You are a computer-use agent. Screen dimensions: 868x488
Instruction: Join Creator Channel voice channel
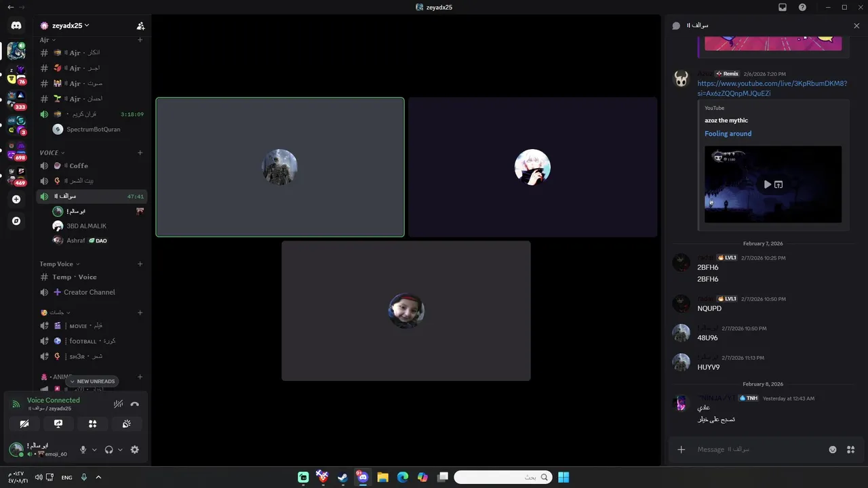pos(92,292)
